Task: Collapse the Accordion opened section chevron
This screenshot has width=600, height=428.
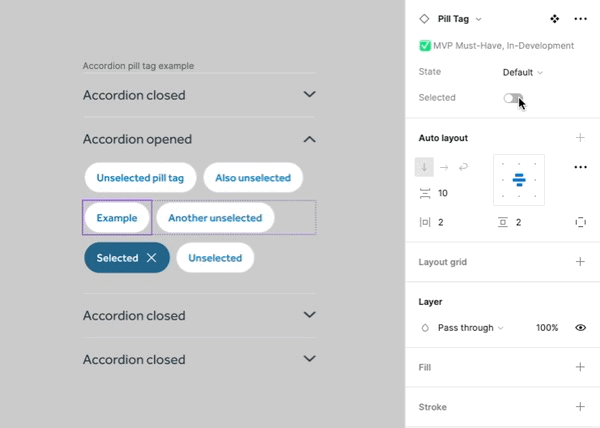Action: pos(310,139)
